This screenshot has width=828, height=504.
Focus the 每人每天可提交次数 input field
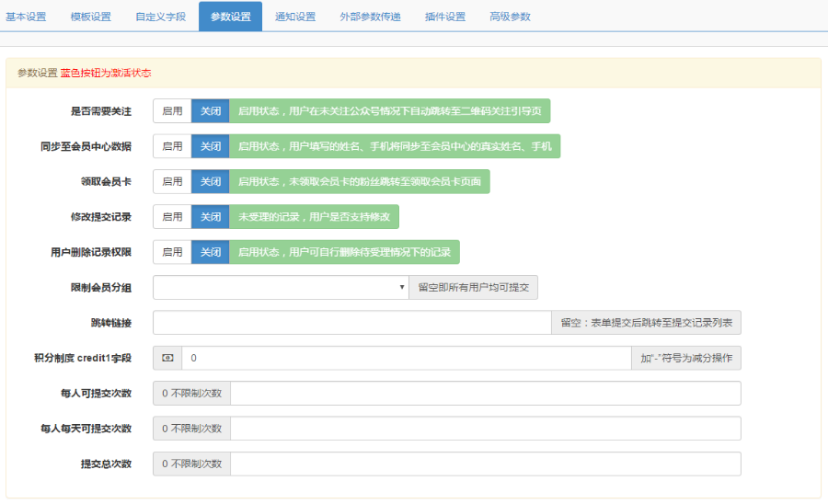pos(485,429)
